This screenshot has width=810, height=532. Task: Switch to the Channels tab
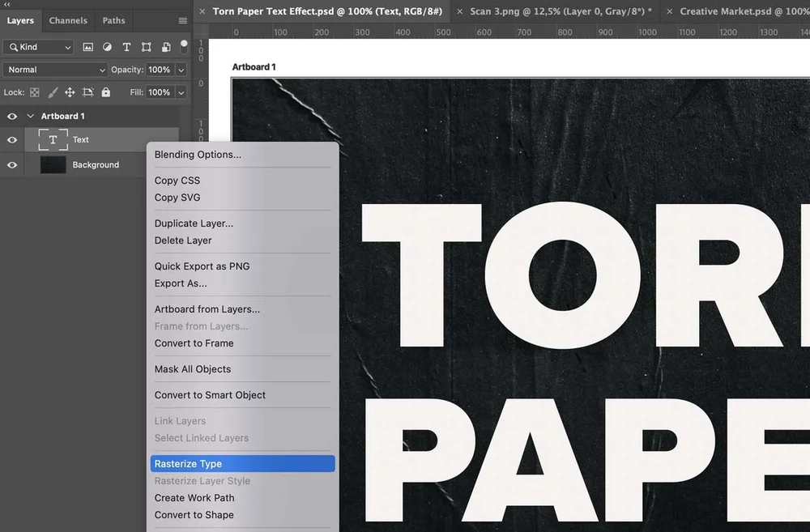(x=68, y=20)
